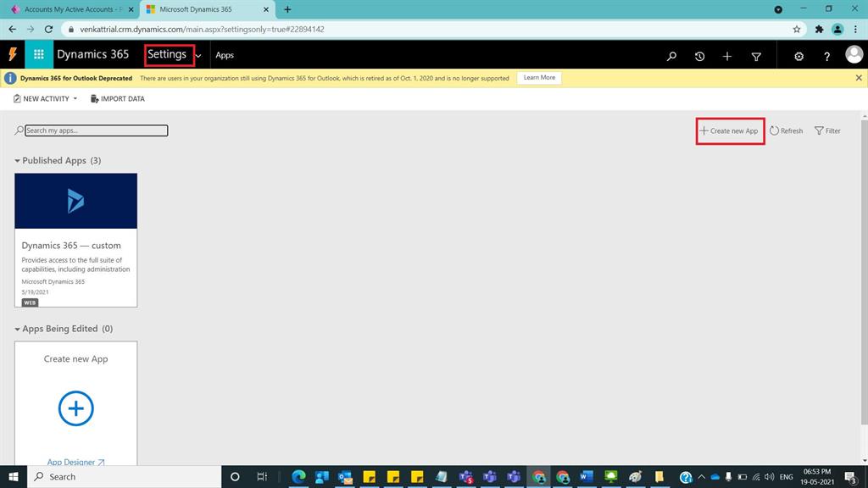Viewport: 868px width, 488px height.
Task: Open the app launcher waffle menu
Action: [37, 55]
